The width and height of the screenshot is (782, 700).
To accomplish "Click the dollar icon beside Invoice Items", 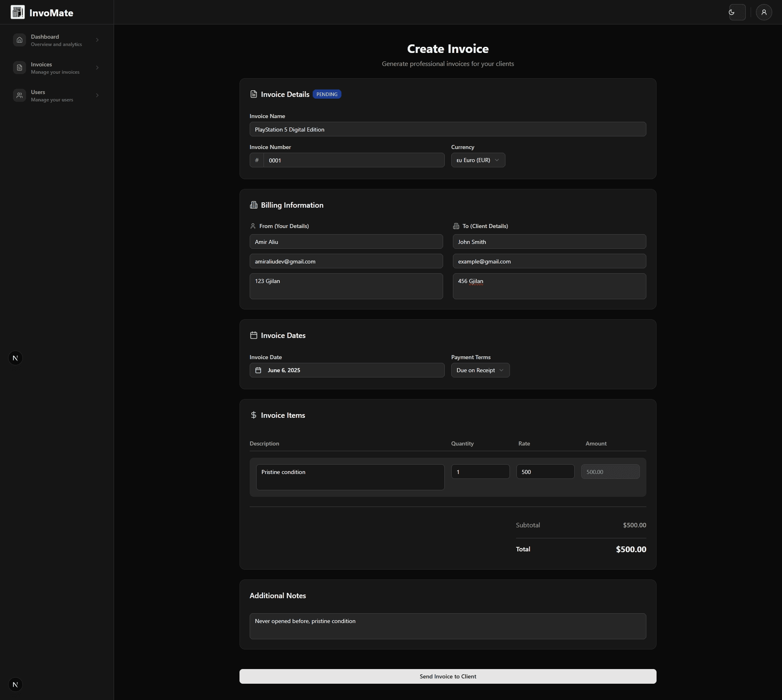I will 254,415.
